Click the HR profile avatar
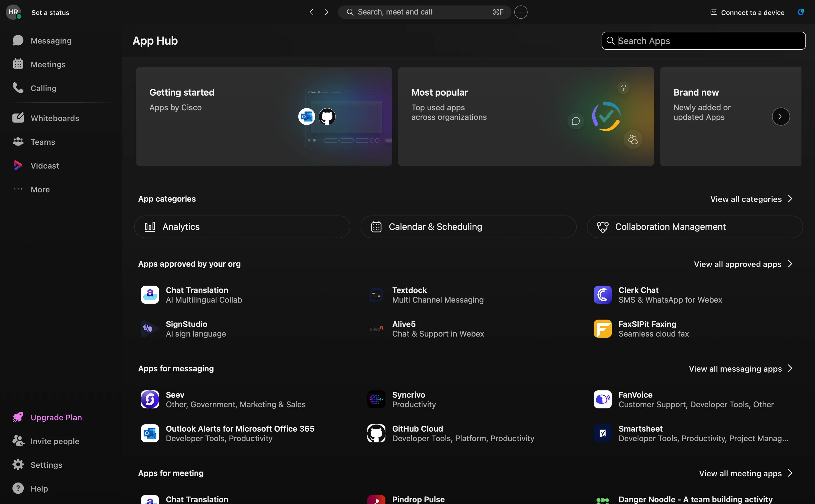 point(13,12)
